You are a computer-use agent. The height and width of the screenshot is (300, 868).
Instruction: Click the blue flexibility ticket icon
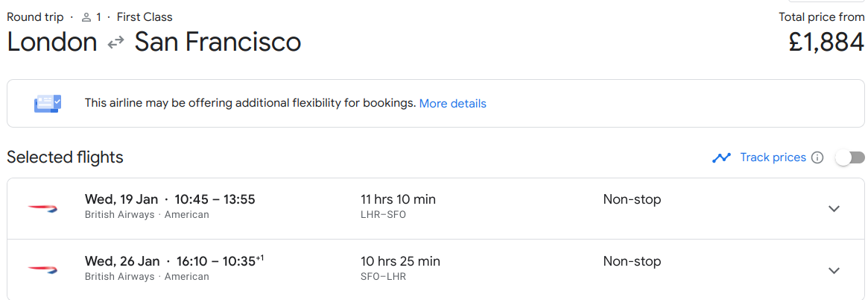(48, 103)
